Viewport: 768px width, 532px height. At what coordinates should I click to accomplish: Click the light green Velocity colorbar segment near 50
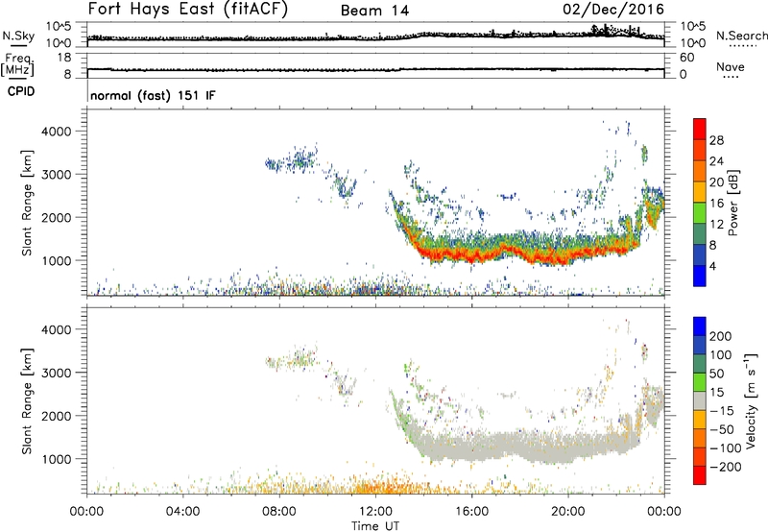[x=700, y=382]
